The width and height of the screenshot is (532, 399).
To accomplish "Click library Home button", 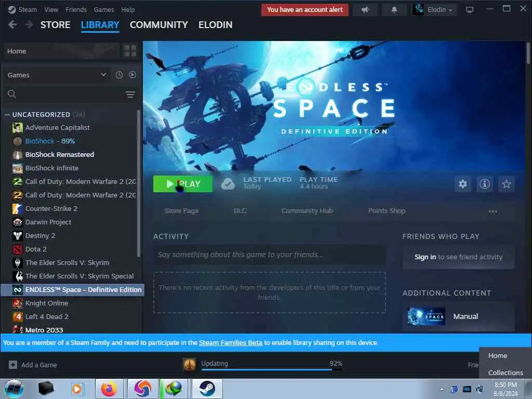I will (x=62, y=51).
